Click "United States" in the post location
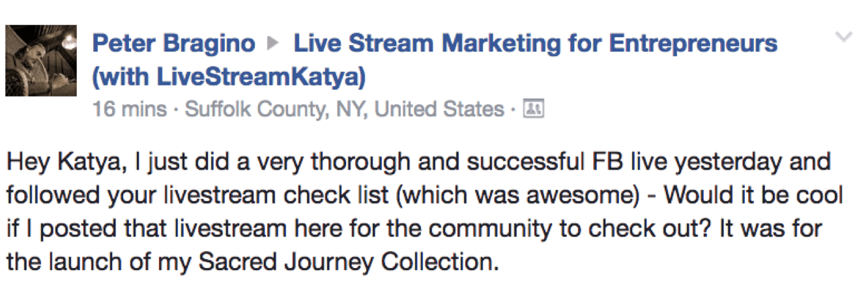The image size is (868, 287). tap(439, 109)
